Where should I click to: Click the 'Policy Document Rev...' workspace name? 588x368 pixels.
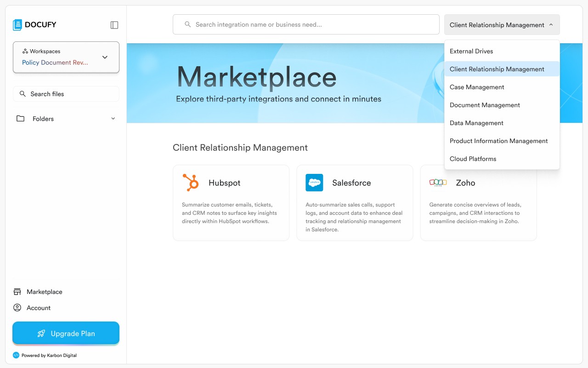coord(55,63)
